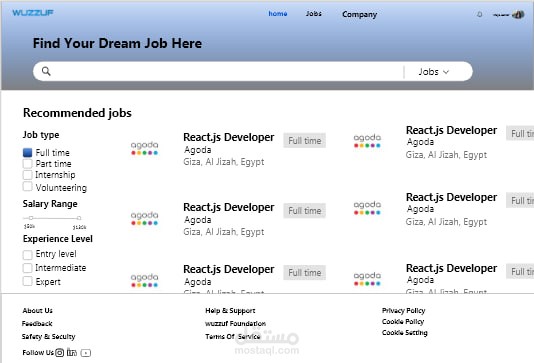Open the user profile avatar
Screen dimensions: 534x363
tap(518, 15)
